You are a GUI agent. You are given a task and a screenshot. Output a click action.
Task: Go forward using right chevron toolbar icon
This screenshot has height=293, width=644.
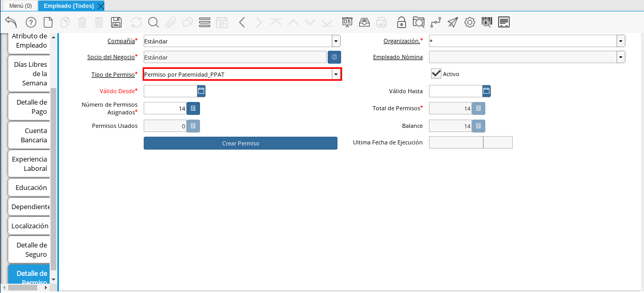(258, 22)
